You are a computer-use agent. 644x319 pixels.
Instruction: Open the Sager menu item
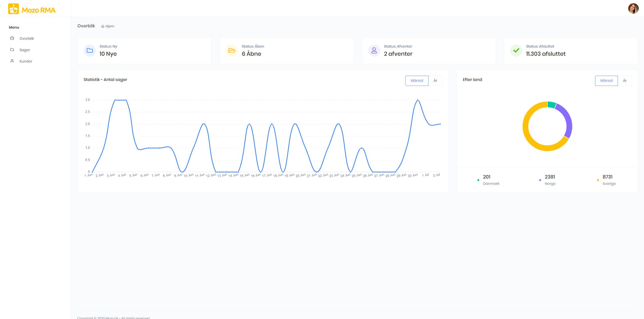(25, 50)
